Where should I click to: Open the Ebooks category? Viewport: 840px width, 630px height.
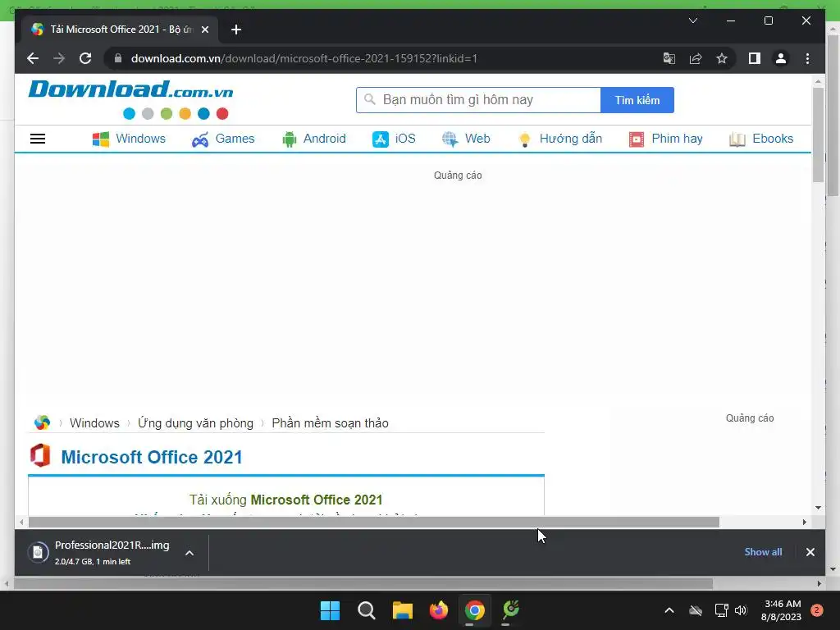pos(760,139)
